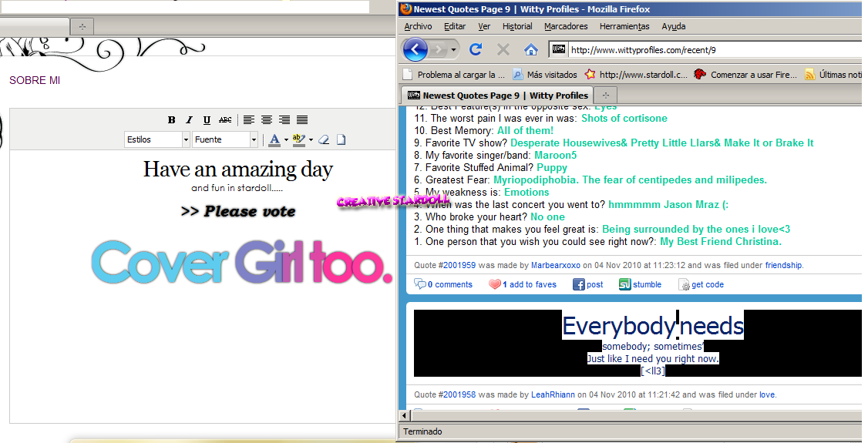
Task: Reload the Witty Profiles page
Action: (x=476, y=50)
